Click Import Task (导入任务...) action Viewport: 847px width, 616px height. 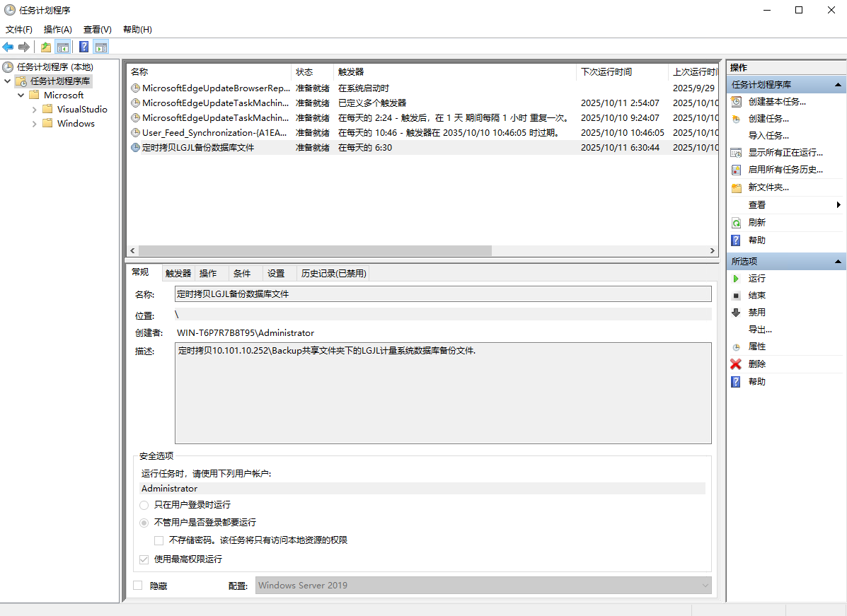[x=768, y=136]
